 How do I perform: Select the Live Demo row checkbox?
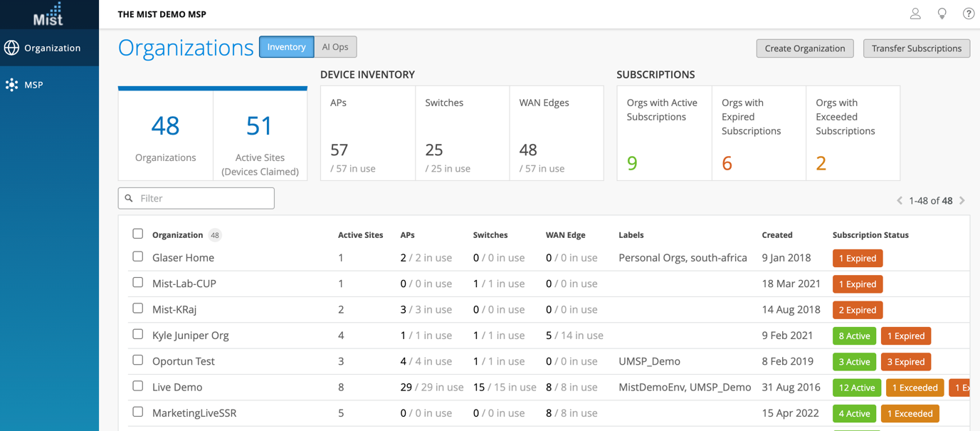(x=138, y=386)
